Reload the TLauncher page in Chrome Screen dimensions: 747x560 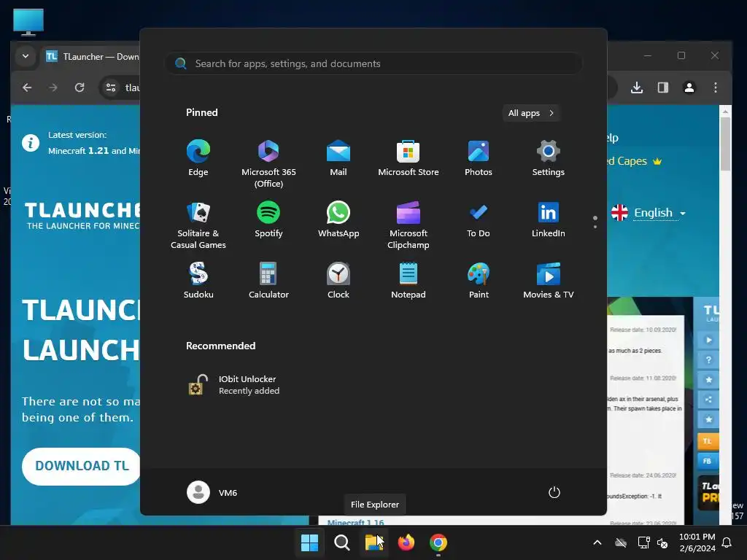80,87
